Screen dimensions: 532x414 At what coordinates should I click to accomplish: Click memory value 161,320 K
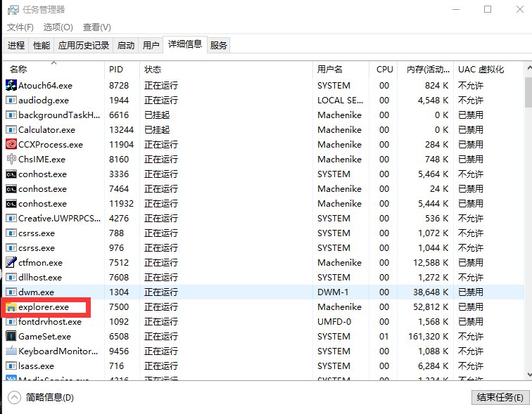click(428, 337)
